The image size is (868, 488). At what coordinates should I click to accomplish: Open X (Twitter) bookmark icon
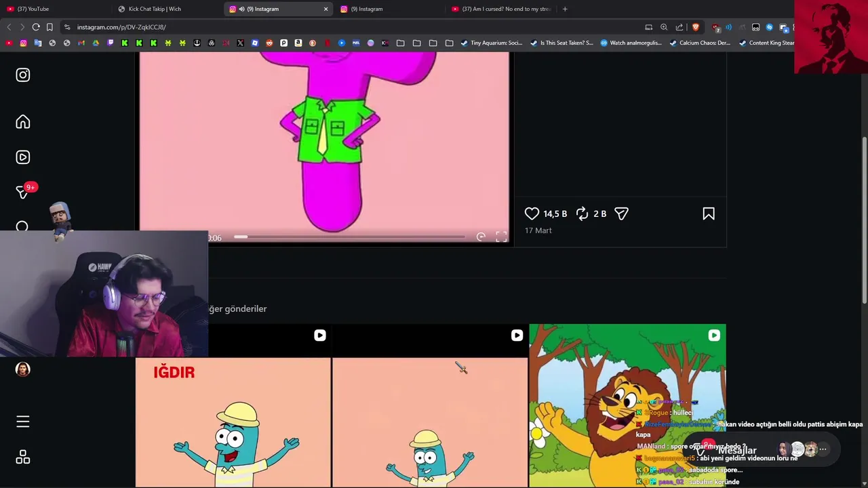(240, 43)
